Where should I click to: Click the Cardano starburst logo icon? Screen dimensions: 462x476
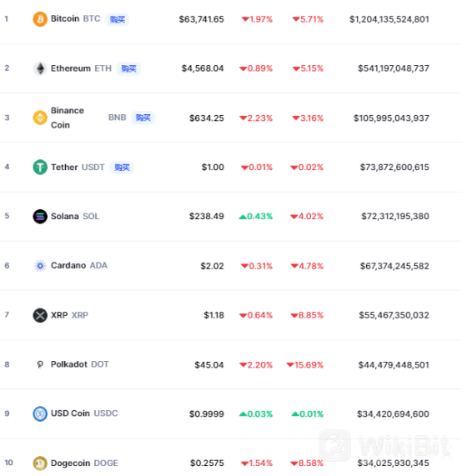[x=40, y=266]
